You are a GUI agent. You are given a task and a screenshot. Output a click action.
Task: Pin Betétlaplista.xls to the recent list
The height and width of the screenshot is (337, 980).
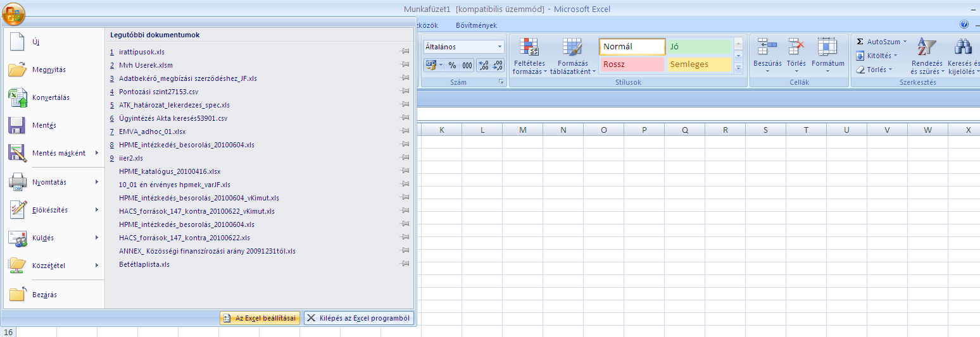click(405, 264)
